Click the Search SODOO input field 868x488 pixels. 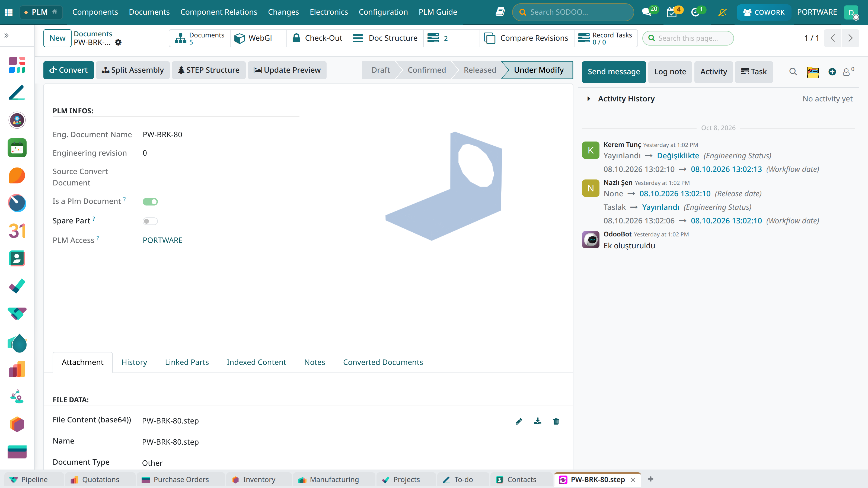(x=573, y=12)
